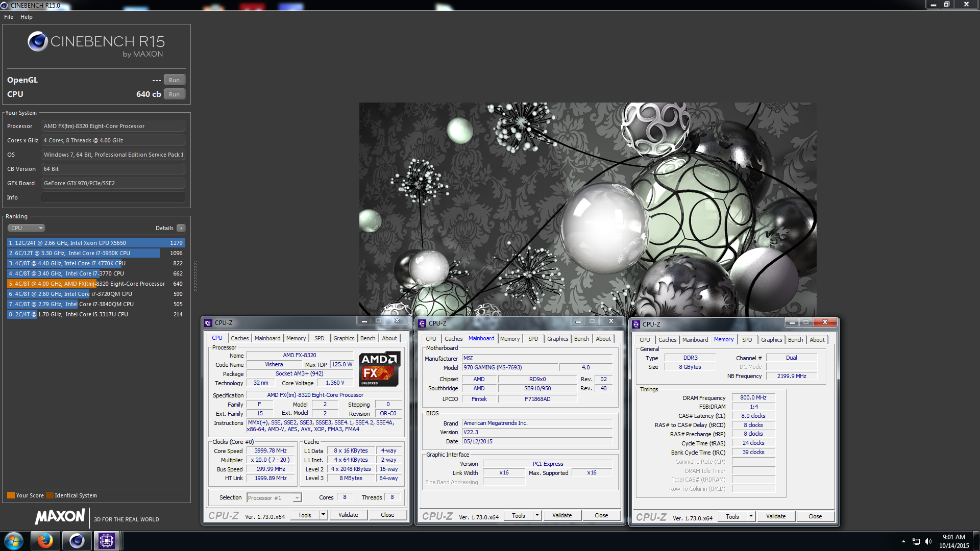Restore down the Cinebench window
Viewport: 980px width, 551px height.
point(947,5)
